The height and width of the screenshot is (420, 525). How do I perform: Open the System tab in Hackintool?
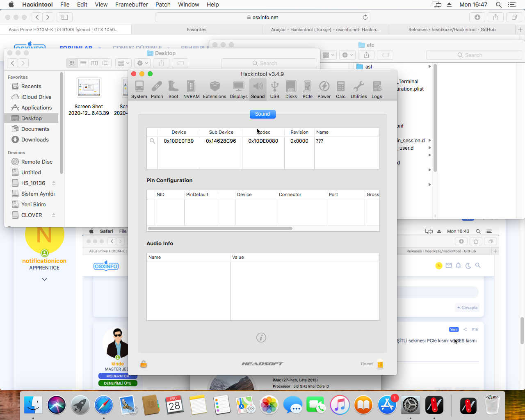click(139, 89)
